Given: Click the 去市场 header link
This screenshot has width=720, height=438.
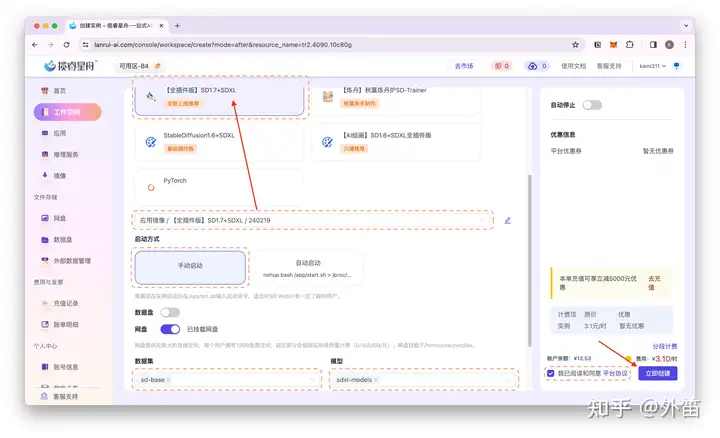Looking at the screenshot, I should pos(464,66).
